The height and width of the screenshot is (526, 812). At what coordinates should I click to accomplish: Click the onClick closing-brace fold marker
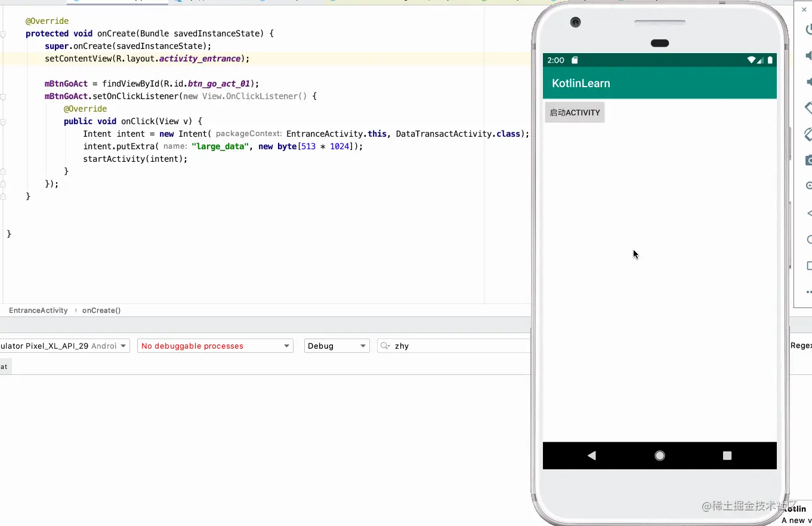[3, 171]
